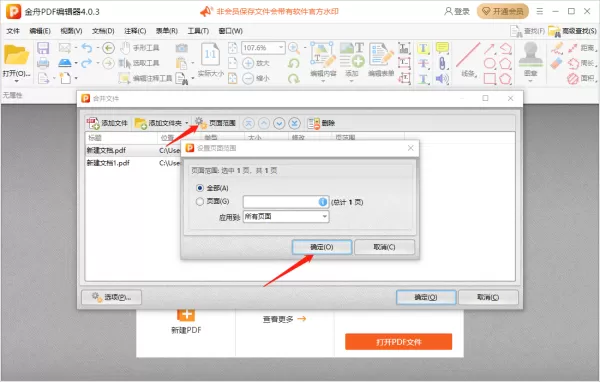
Task: Click the Undo arrow icon
Action: click(87, 48)
